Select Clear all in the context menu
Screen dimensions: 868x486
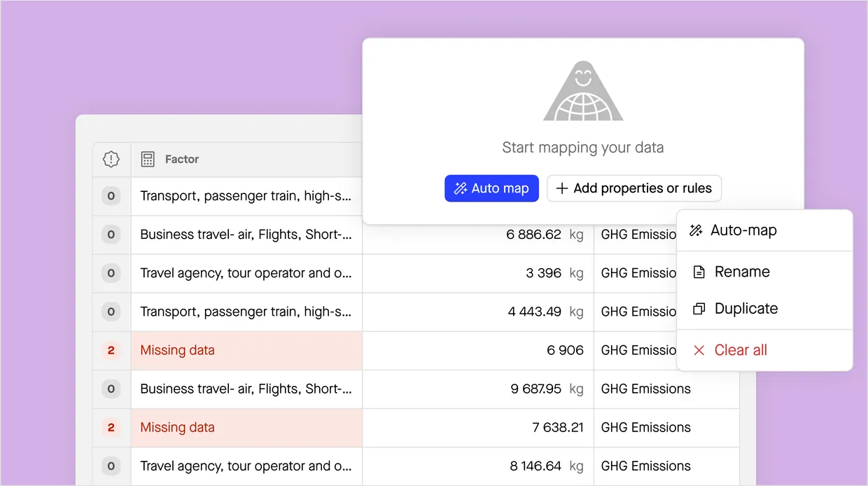[740, 350]
